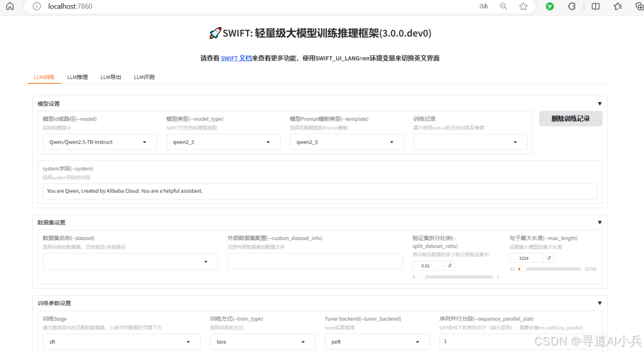The image size is (644, 352).
Task: Switch to the LLM推理 tab
Action: point(77,77)
